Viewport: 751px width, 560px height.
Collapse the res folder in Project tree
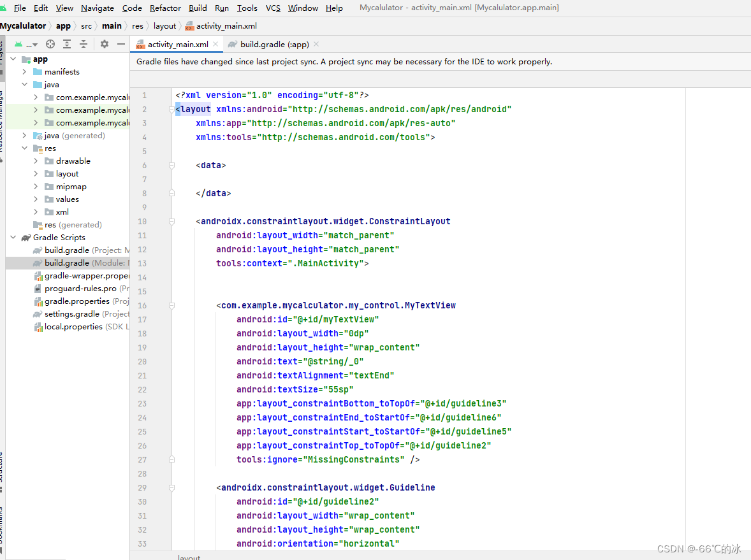(x=24, y=148)
